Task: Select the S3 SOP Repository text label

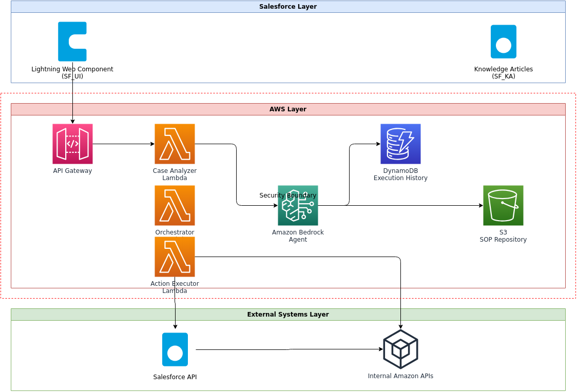Action: (503, 236)
